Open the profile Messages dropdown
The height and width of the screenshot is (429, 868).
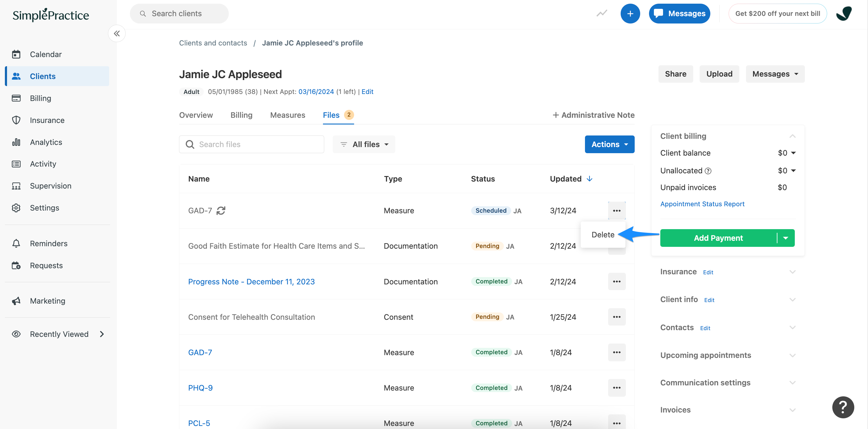[775, 74]
